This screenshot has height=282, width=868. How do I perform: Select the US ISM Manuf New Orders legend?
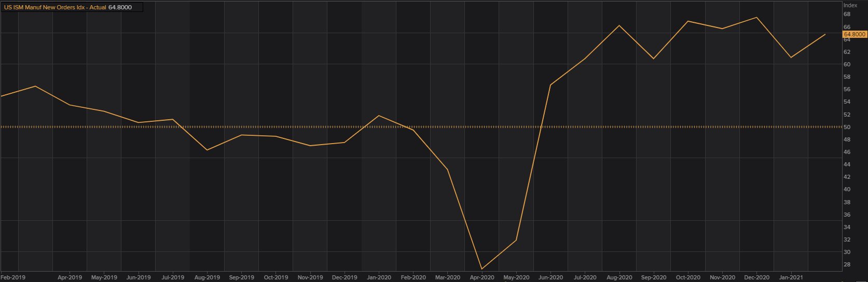[72, 7]
